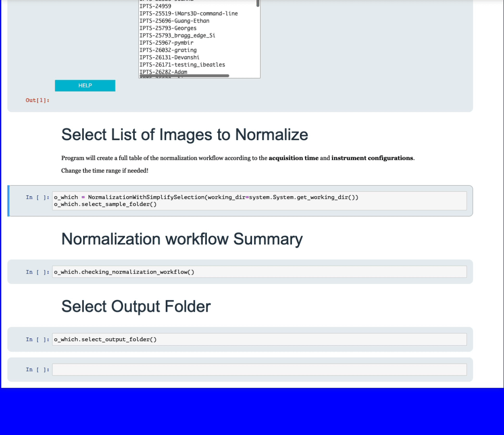The image size is (504, 435).
Task: Click the Out[1] output prompt
Action: pyautogui.click(x=37, y=100)
